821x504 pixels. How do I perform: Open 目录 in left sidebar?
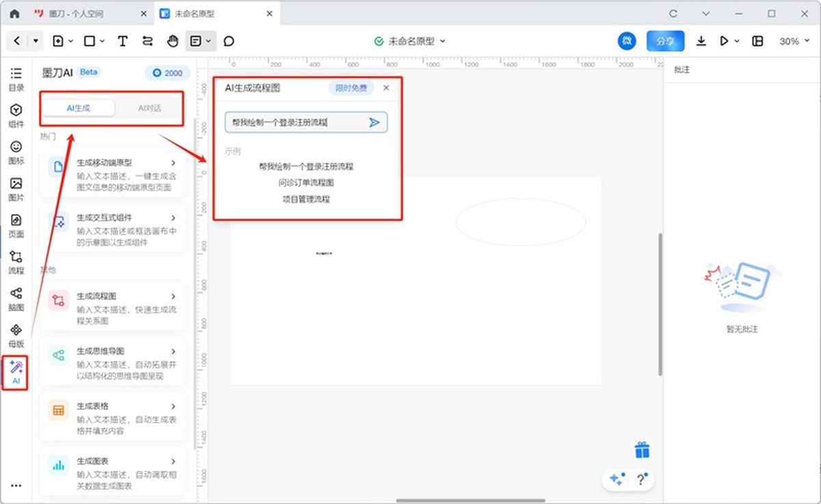[x=16, y=79]
